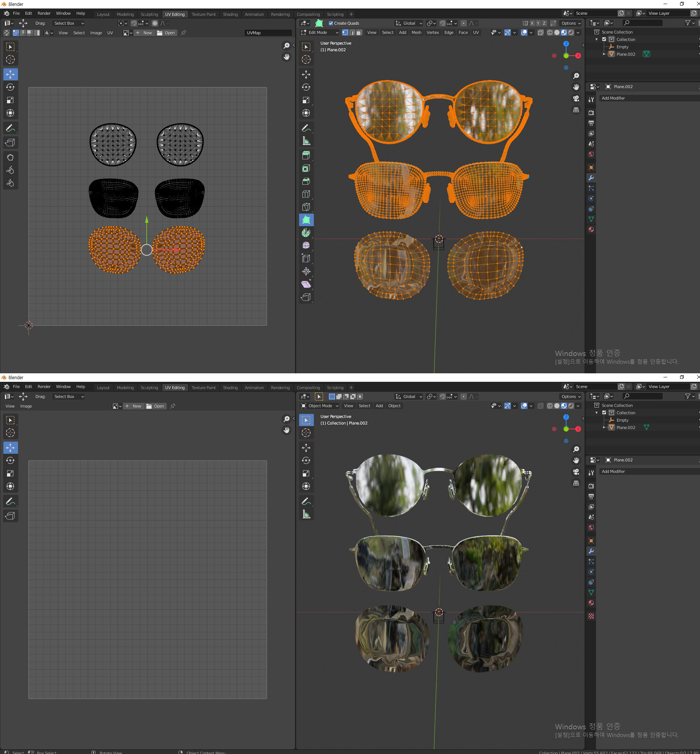
Task: Select Shear tool in top 3D viewport toolbar
Action: [x=306, y=284]
